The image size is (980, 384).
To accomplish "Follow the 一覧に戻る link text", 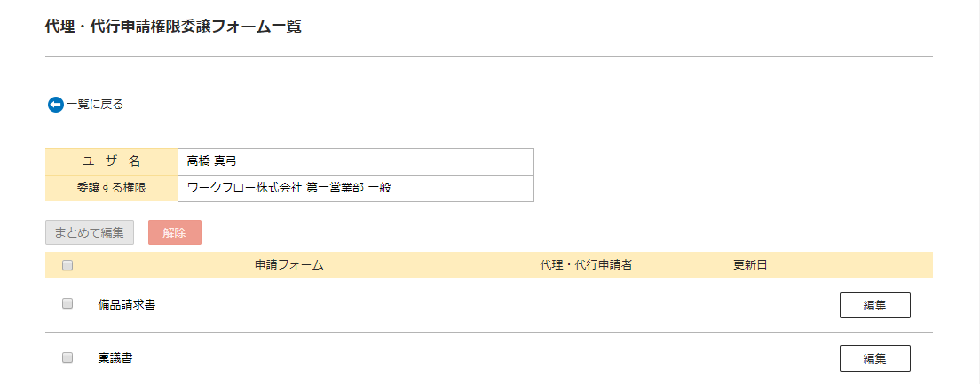I will (95, 105).
